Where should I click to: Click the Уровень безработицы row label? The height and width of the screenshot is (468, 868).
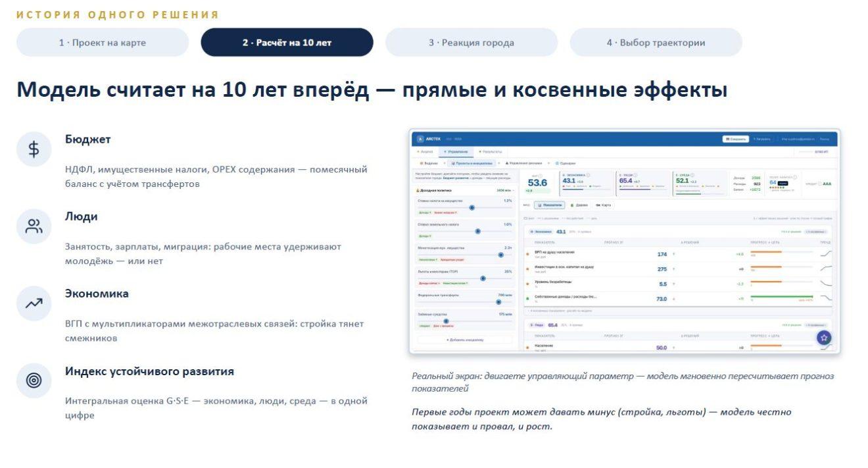(x=553, y=282)
